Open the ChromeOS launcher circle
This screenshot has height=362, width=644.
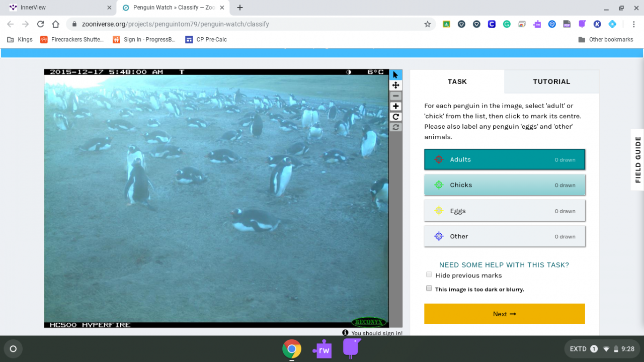point(13,349)
